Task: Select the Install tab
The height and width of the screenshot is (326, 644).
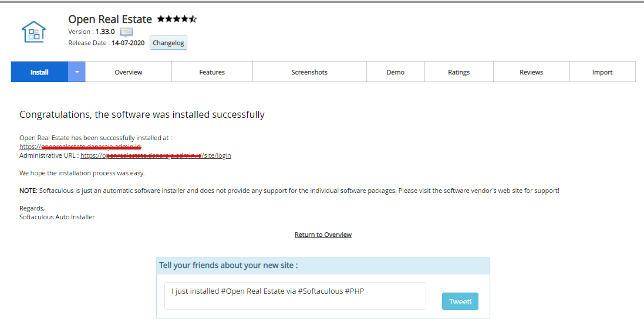Action: 39,72
